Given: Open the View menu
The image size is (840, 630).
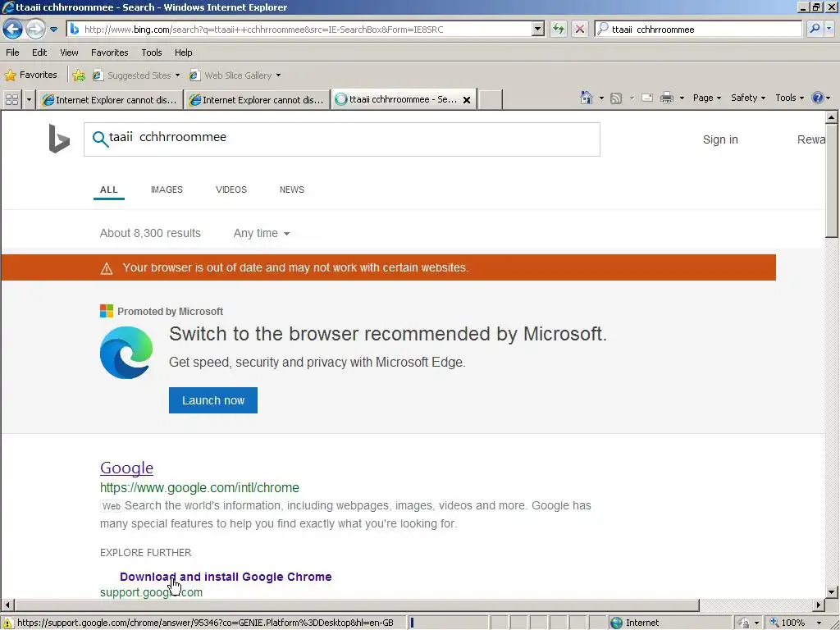Looking at the screenshot, I should [x=69, y=52].
